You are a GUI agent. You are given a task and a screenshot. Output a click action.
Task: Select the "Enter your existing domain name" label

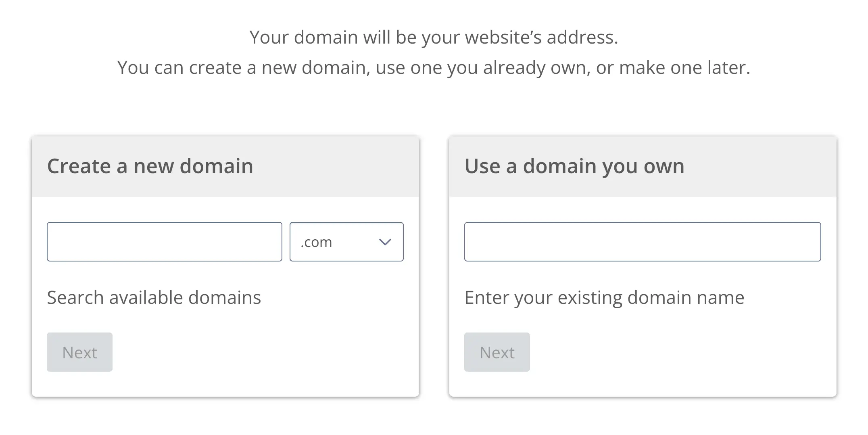click(x=604, y=298)
